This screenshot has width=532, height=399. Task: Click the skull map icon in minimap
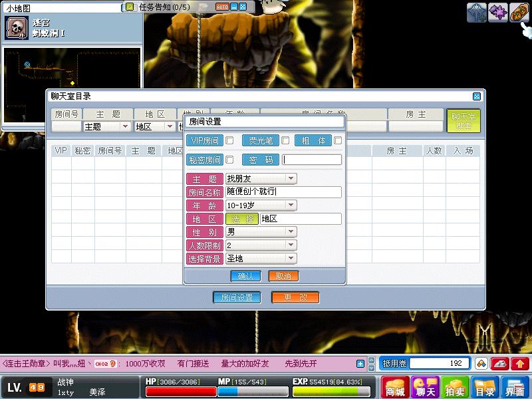[x=17, y=28]
